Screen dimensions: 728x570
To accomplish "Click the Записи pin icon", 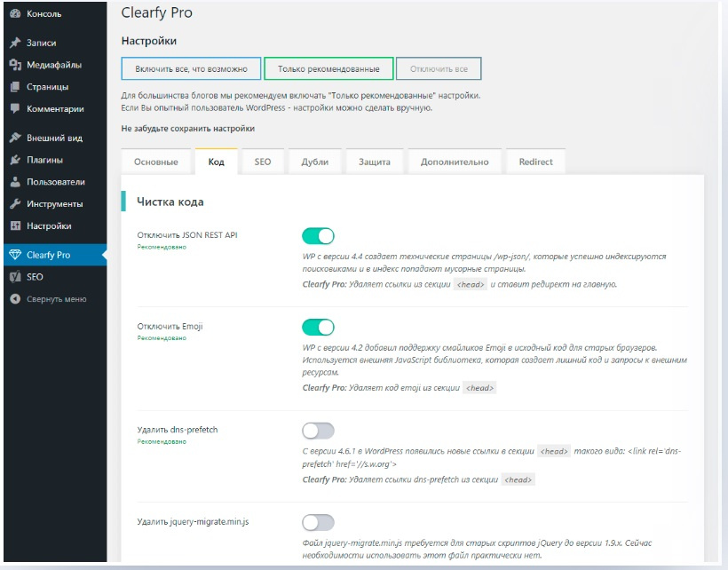I will coord(15,43).
